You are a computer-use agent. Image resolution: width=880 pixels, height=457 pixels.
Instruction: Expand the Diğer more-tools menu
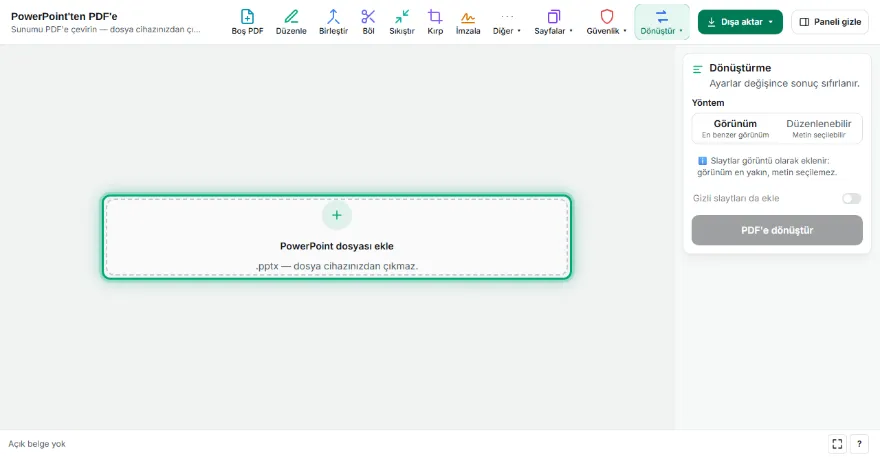tap(507, 22)
